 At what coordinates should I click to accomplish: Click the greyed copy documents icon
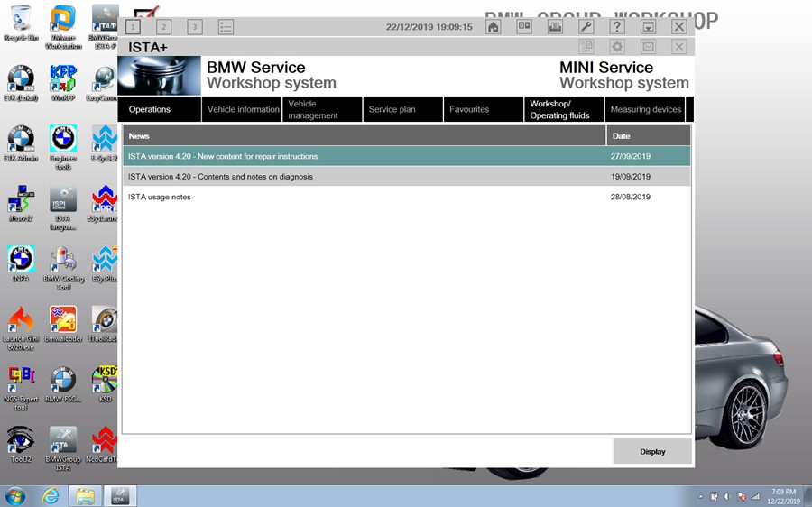586,47
